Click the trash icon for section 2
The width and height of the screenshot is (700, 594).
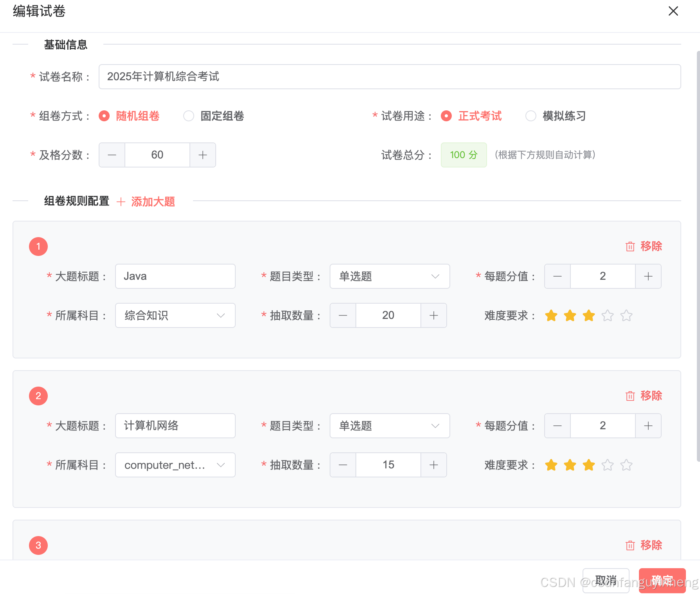tap(630, 396)
